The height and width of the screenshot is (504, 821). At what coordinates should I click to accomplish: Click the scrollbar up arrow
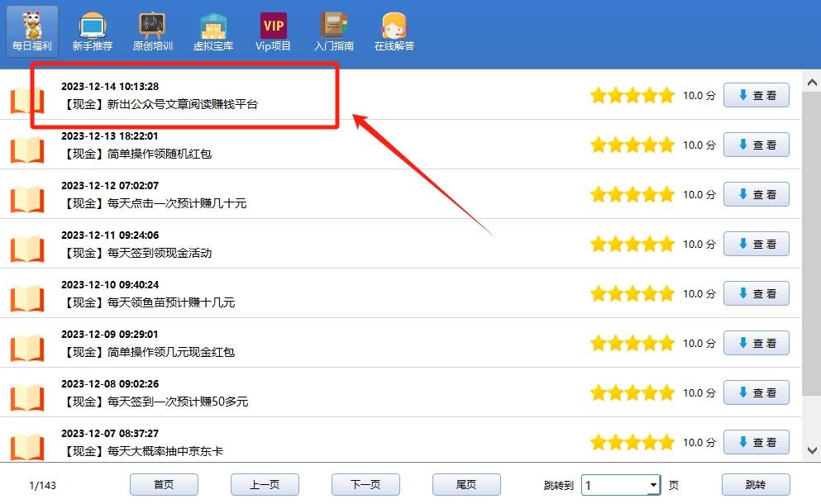(x=812, y=82)
